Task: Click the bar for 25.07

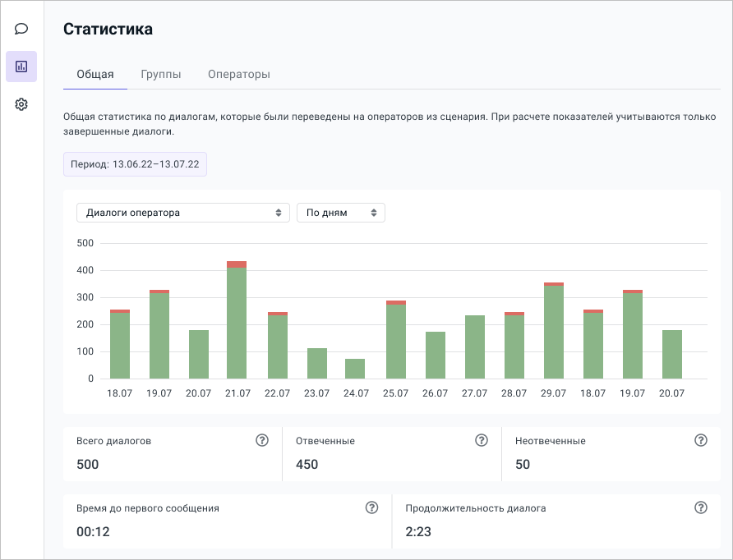Action: pos(396,340)
